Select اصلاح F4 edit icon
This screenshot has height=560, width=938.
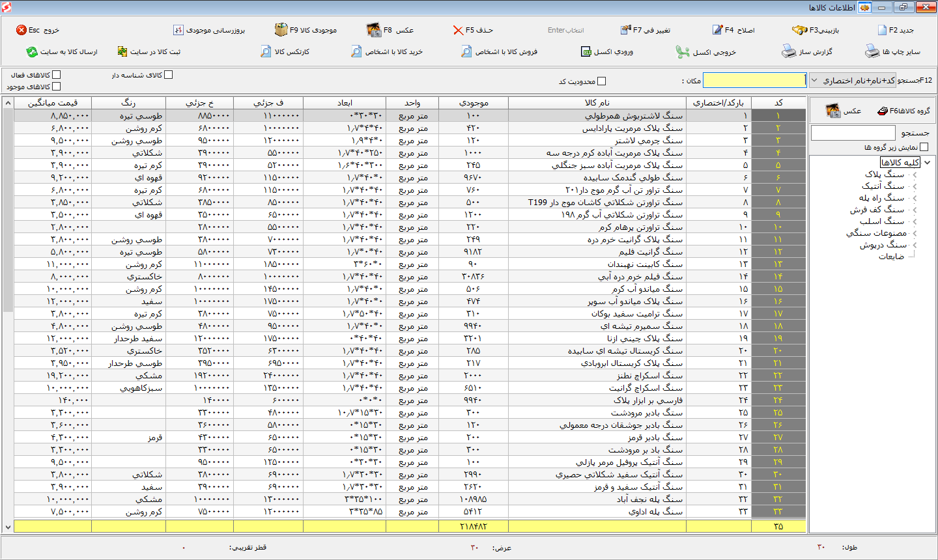point(717,30)
